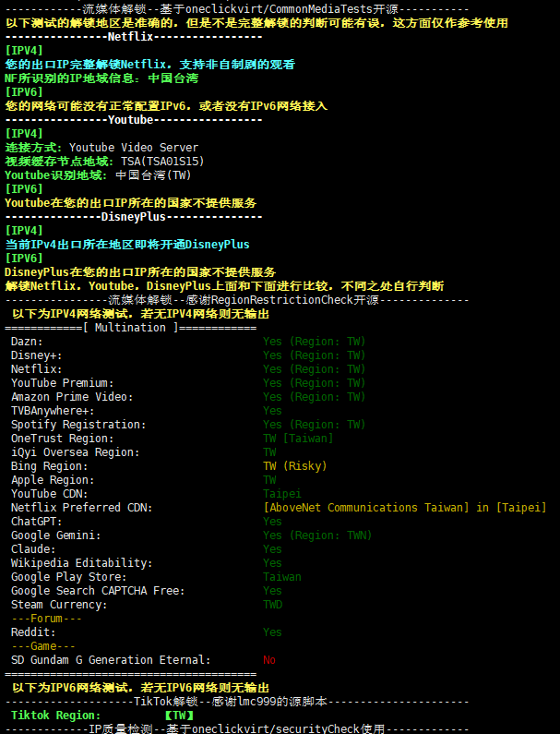Click the red No result value
The image size is (560, 734).
[269, 660]
